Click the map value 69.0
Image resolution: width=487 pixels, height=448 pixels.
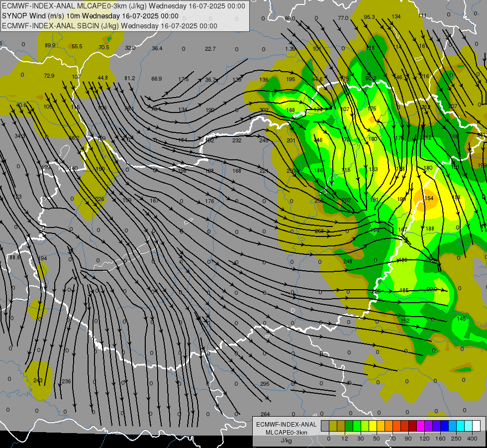[x=290, y=18]
